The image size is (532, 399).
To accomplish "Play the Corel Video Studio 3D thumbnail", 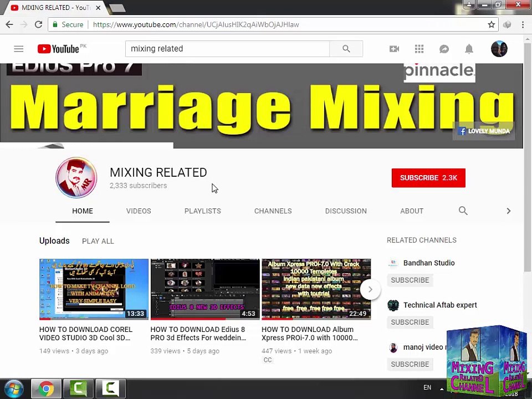I will pyautogui.click(x=94, y=289).
